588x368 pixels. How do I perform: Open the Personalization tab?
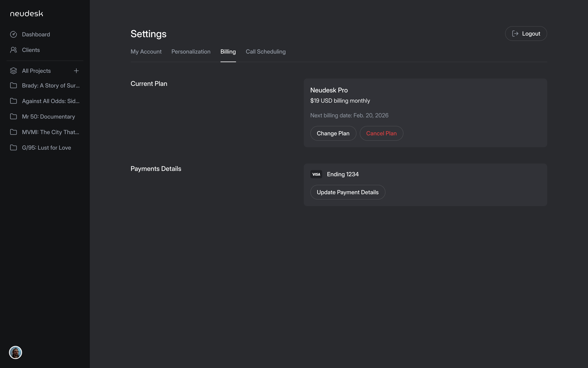click(x=191, y=52)
